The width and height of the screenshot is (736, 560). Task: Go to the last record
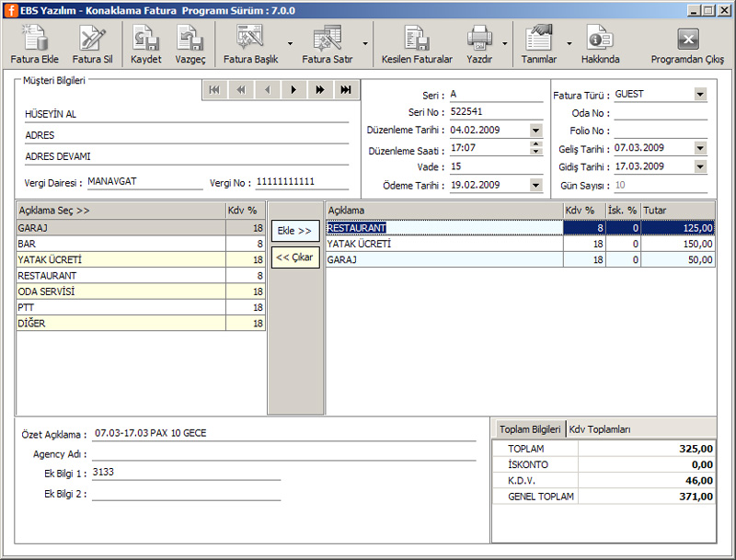(346, 89)
